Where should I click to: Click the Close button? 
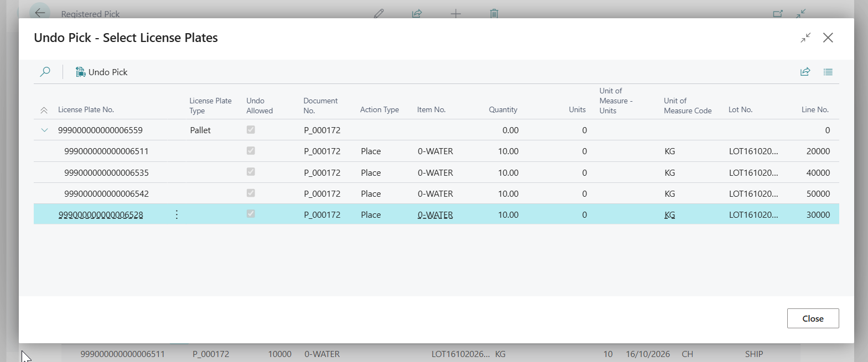point(813,318)
